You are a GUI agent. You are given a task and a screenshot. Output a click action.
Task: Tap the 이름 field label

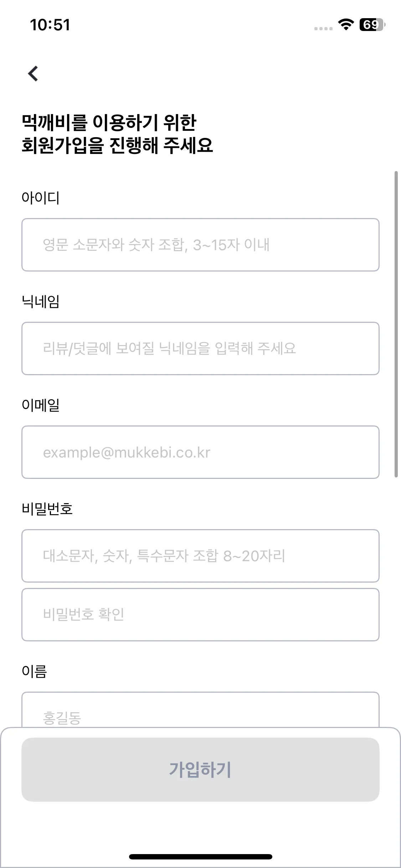(x=34, y=671)
